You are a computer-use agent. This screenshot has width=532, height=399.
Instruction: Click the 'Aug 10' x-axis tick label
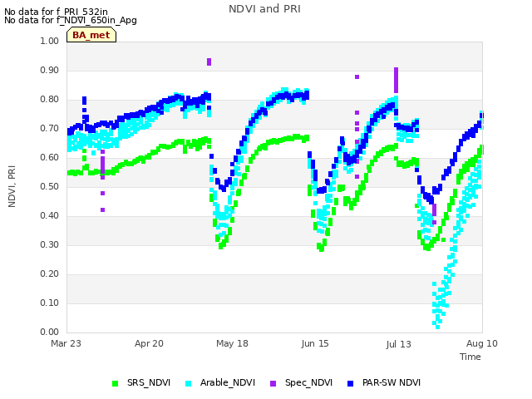tap(482, 343)
